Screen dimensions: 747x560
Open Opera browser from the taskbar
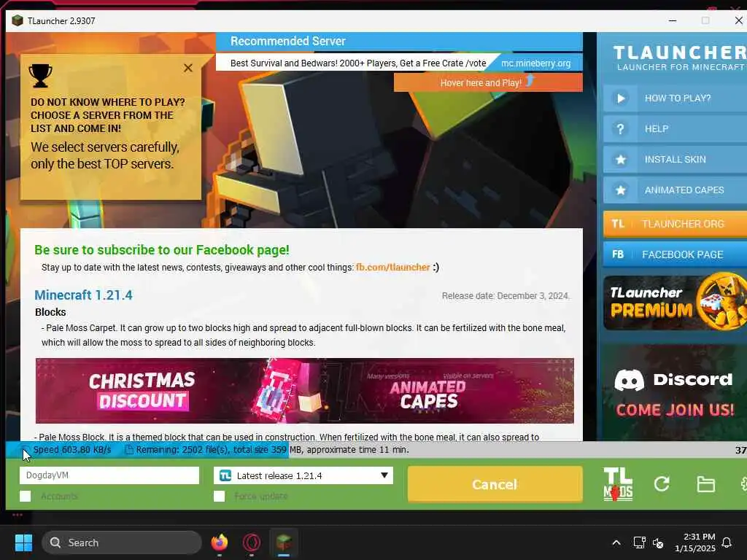(x=252, y=542)
